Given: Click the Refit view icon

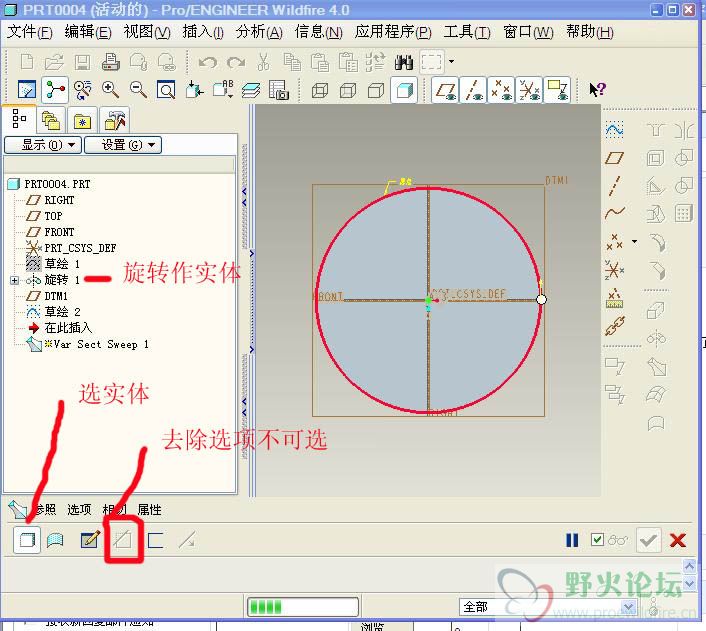Looking at the screenshot, I should [x=166, y=90].
